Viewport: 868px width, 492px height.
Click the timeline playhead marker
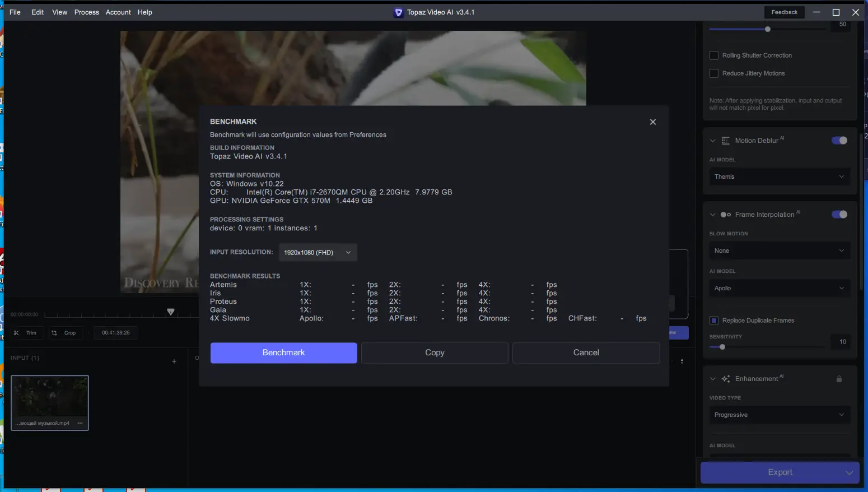pyautogui.click(x=171, y=312)
